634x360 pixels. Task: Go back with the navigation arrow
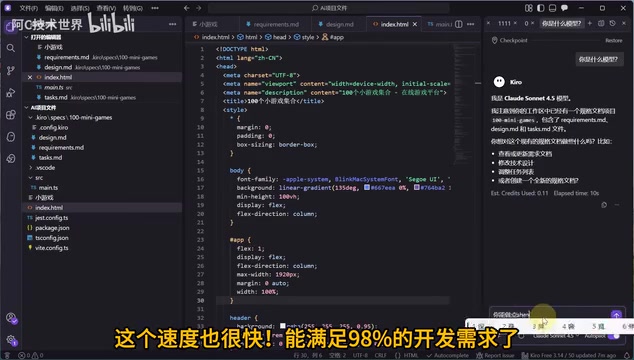(186, 8)
